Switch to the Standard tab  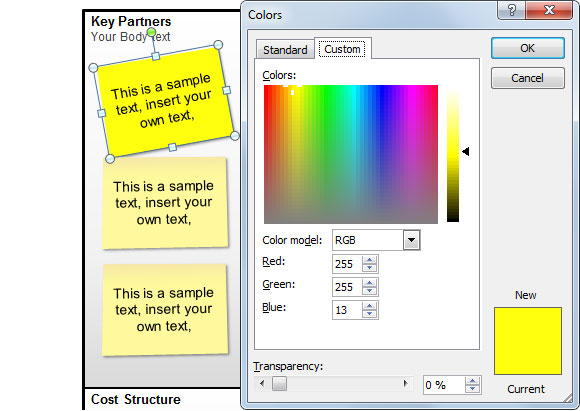[x=285, y=50]
